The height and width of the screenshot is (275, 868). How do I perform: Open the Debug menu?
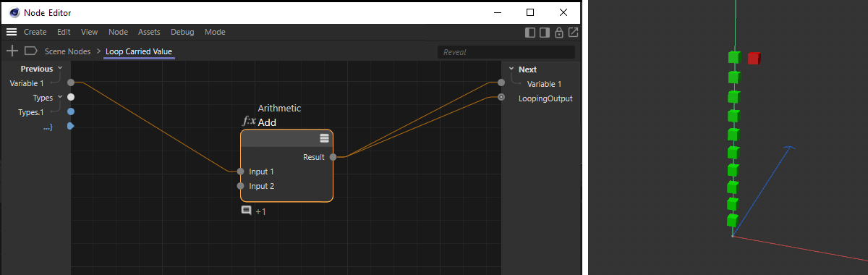point(182,32)
